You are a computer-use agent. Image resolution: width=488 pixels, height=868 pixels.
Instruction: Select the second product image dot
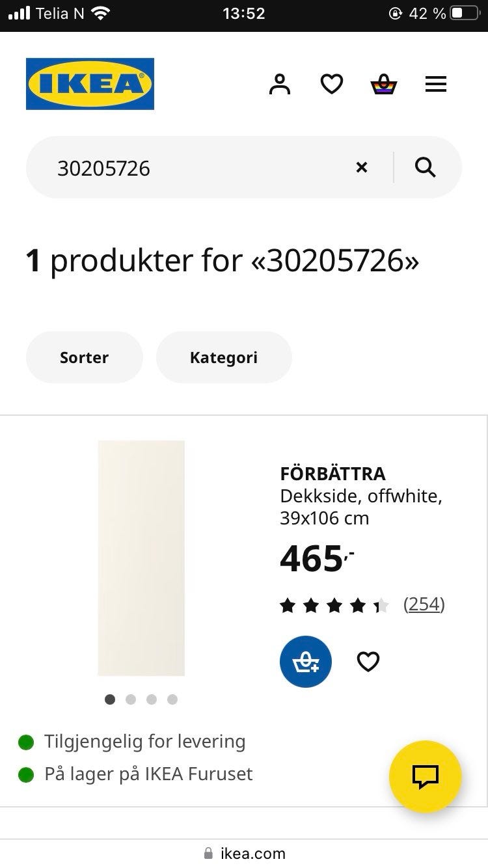pos(131,699)
